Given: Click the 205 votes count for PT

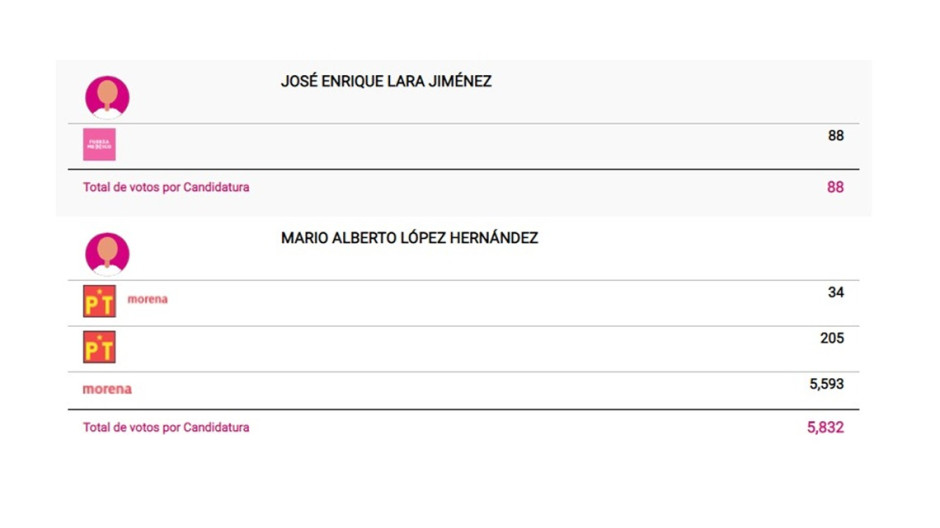Looking at the screenshot, I should [831, 338].
